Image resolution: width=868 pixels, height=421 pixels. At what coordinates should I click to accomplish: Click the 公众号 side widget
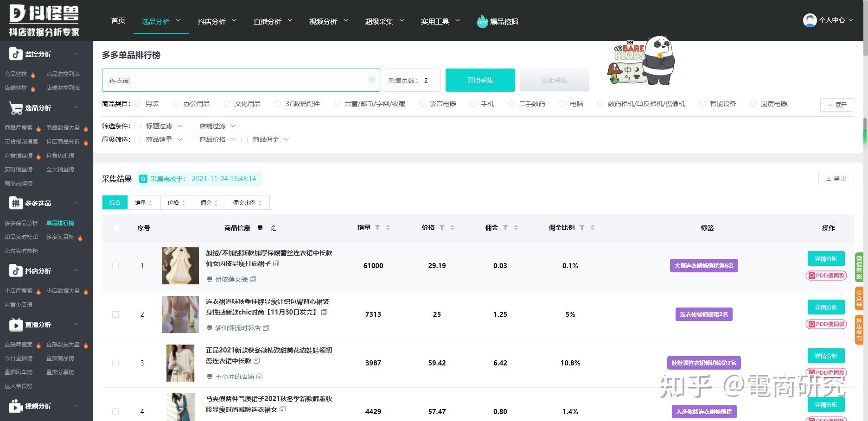(859, 299)
